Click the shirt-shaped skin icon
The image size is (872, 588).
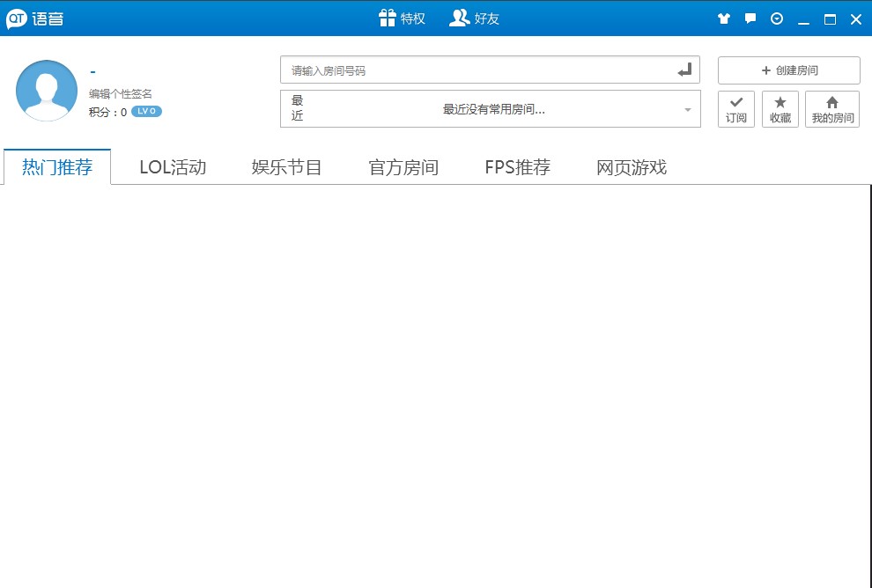(x=724, y=18)
